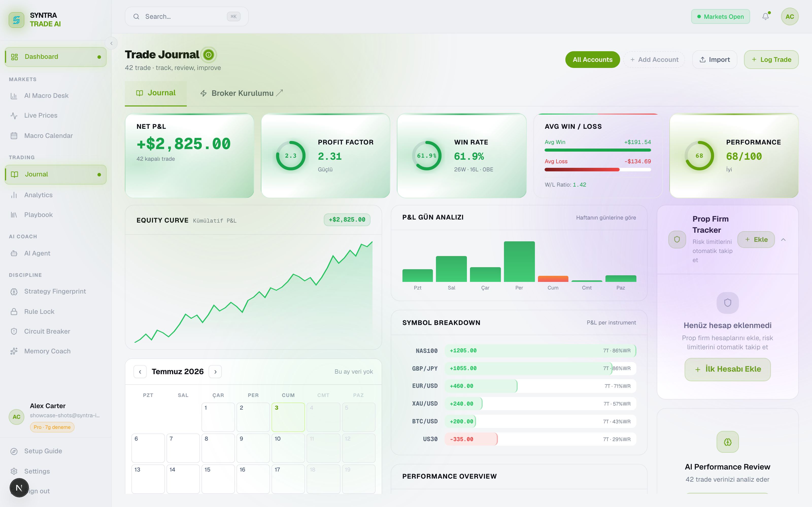
Task: Collapse the sidebar with the chevron button
Action: [111, 43]
